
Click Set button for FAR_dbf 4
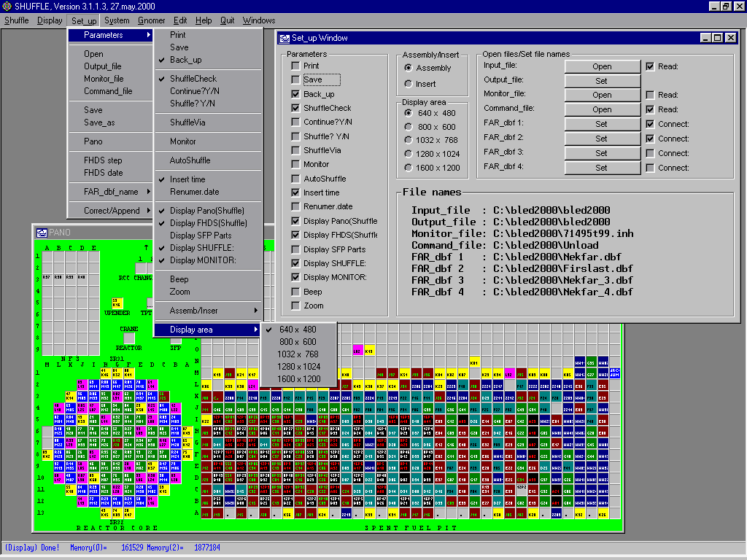coord(602,168)
